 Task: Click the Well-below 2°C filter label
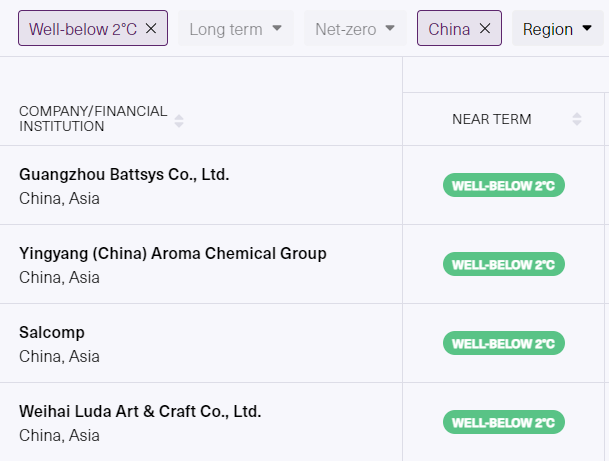(x=83, y=29)
